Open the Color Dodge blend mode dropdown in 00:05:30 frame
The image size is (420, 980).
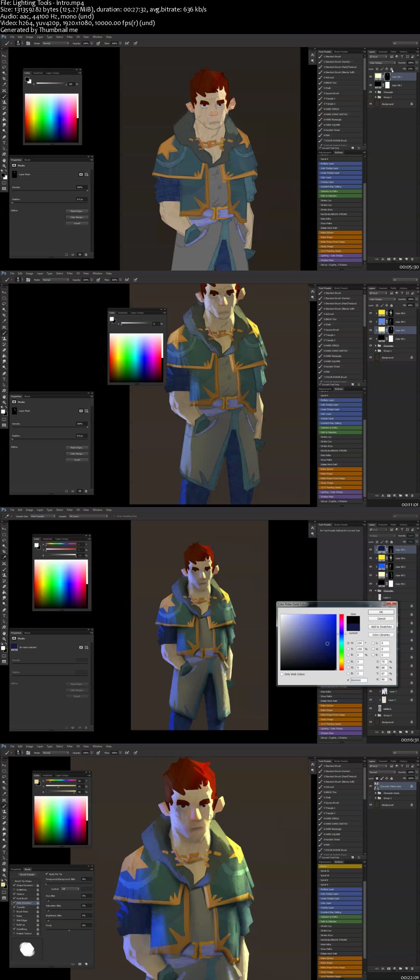click(382, 63)
